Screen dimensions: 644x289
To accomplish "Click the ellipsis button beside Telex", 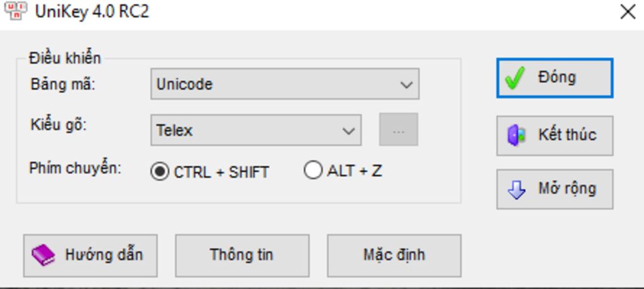I will coord(398,131).
